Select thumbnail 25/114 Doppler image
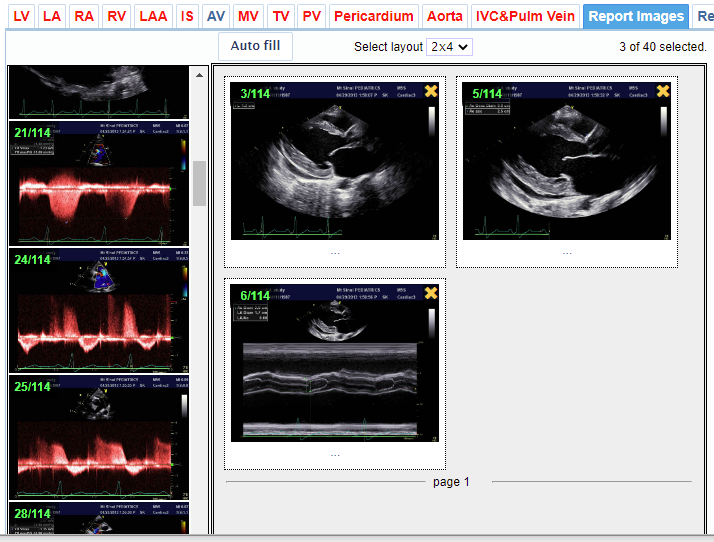The image size is (714, 542). point(99,438)
